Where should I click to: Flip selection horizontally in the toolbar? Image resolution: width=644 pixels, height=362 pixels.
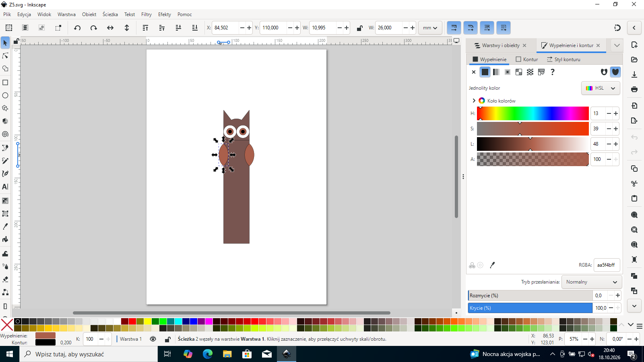110,28
